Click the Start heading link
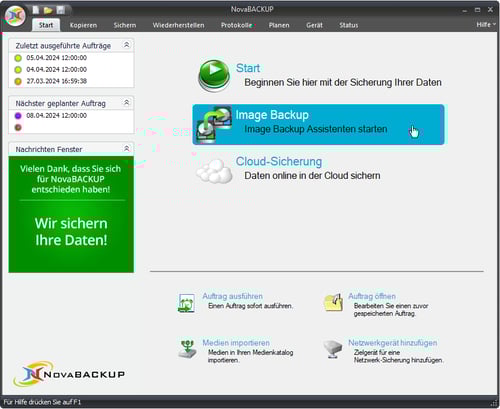This screenshot has width=500, height=409. tap(248, 68)
